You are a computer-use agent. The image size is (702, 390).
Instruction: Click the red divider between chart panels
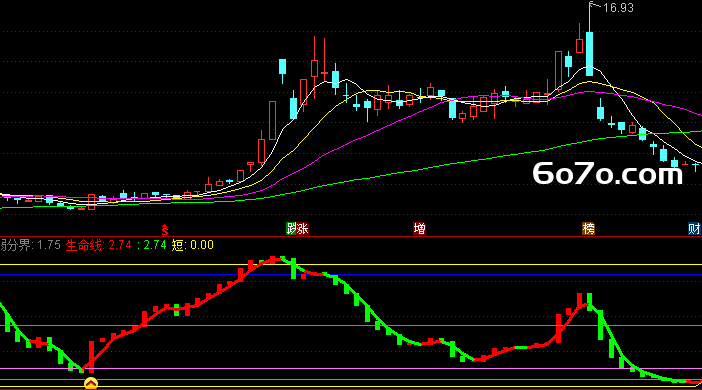point(351,236)
